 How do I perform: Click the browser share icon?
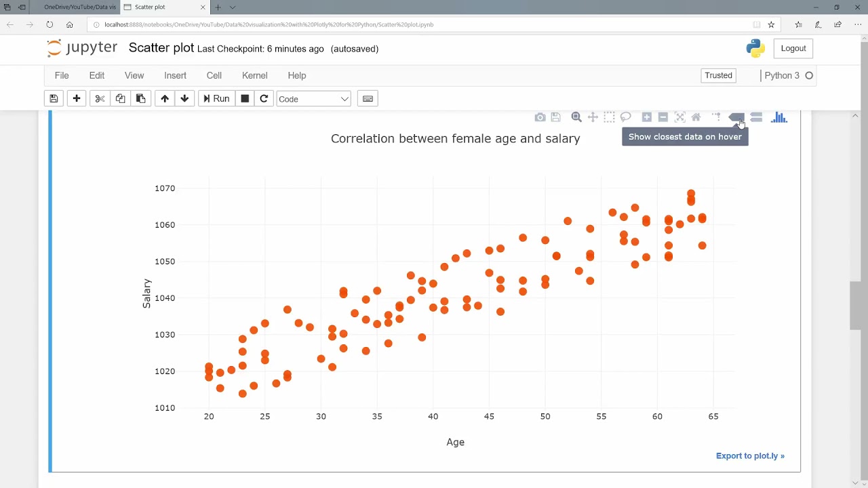(837, 24)
